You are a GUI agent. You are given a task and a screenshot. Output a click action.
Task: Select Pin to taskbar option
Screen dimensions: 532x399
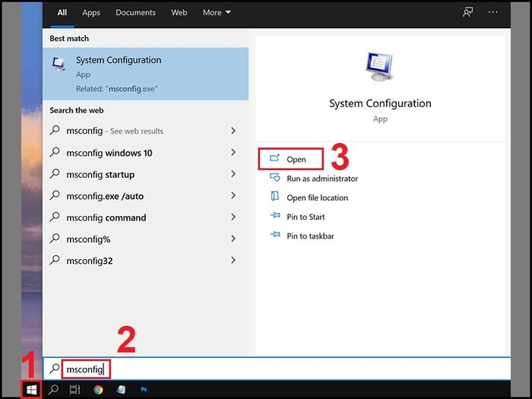(302, 236)
